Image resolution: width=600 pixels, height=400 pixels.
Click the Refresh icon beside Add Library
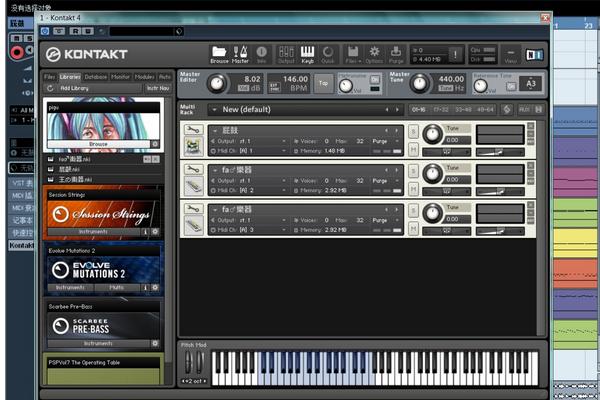coord(50,88)
